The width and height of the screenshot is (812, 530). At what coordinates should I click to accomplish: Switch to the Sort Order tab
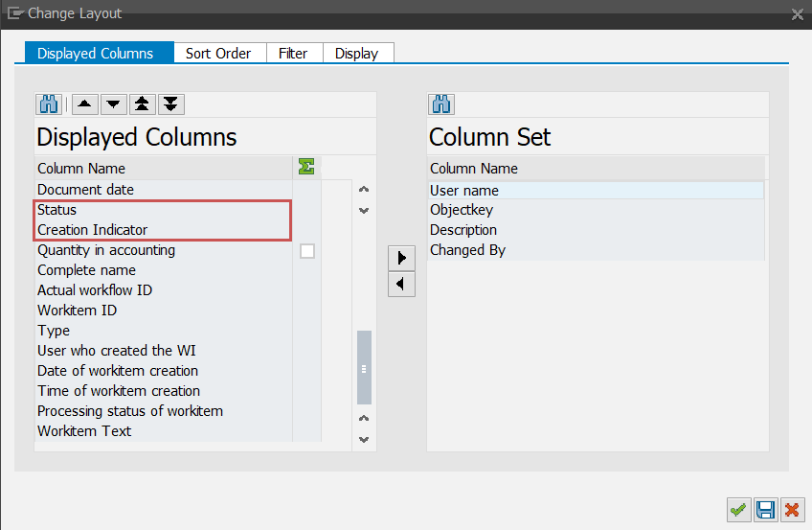click(218, 54)
